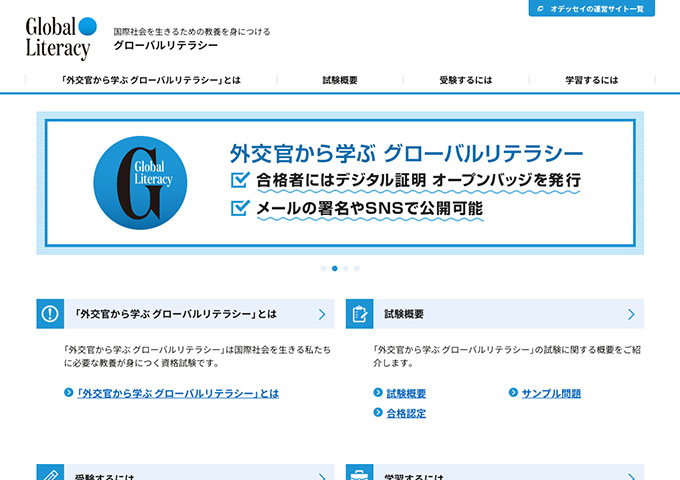Open 試験概要 navigation menu item
The height and width of the screenshot is (480, 680).
[x=340, y=80]
